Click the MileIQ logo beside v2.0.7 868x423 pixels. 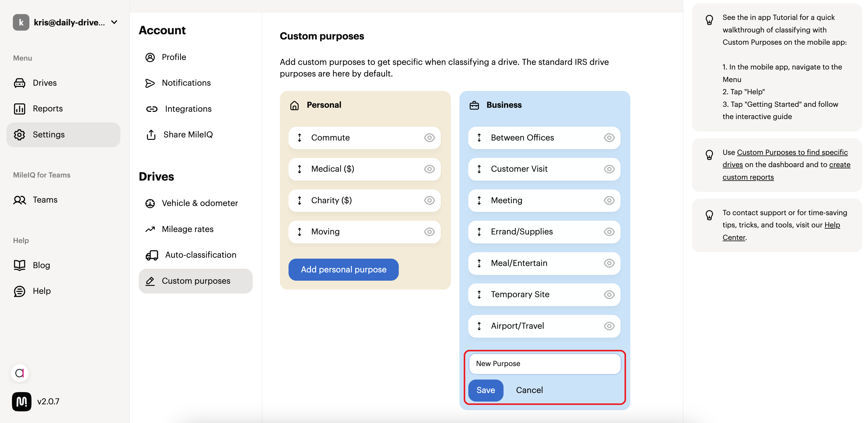point(21,402)
